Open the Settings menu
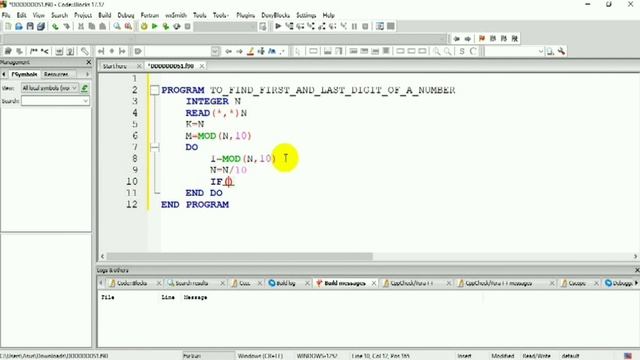The height and width of the screenshot is (360, 640). pyautogui.click(x=306, y=15)
